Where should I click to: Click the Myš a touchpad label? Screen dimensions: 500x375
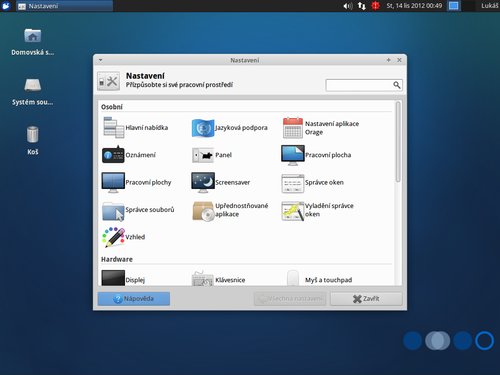click(x=328, y=280)
